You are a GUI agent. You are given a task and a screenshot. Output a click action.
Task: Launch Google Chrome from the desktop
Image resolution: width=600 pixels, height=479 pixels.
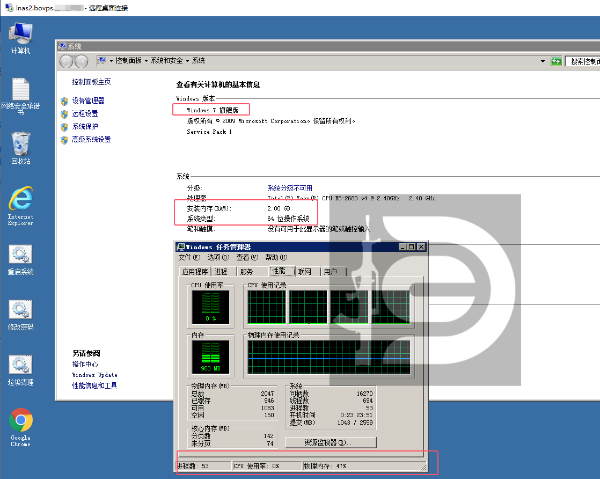click(x=21, y=427)
